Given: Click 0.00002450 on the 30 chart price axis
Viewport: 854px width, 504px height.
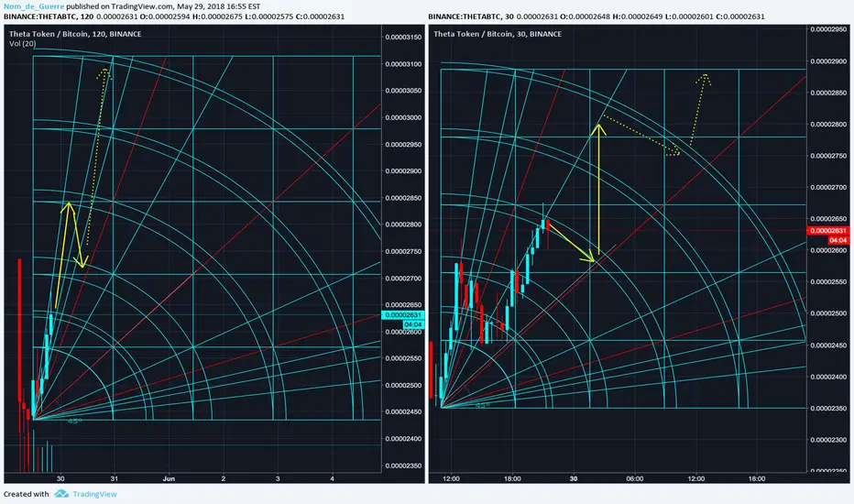Looking at the screenshot, I should [x=828, y=345].
